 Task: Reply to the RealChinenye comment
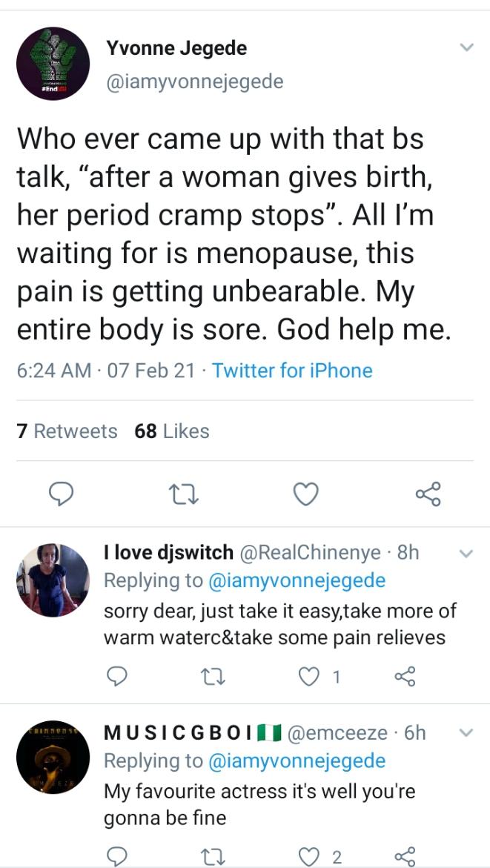click(116, 676)
